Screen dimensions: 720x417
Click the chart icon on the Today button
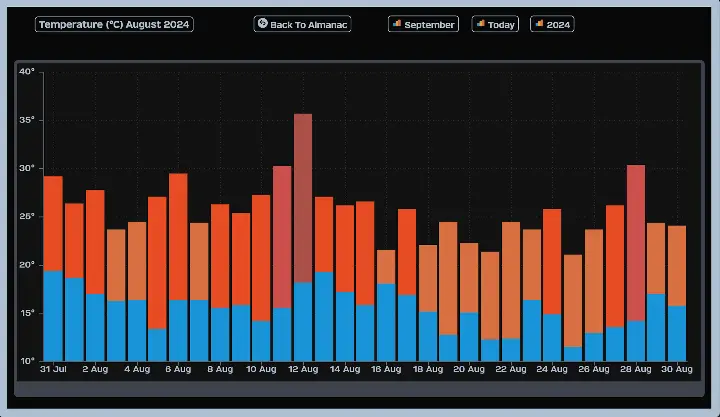(481, 24)
